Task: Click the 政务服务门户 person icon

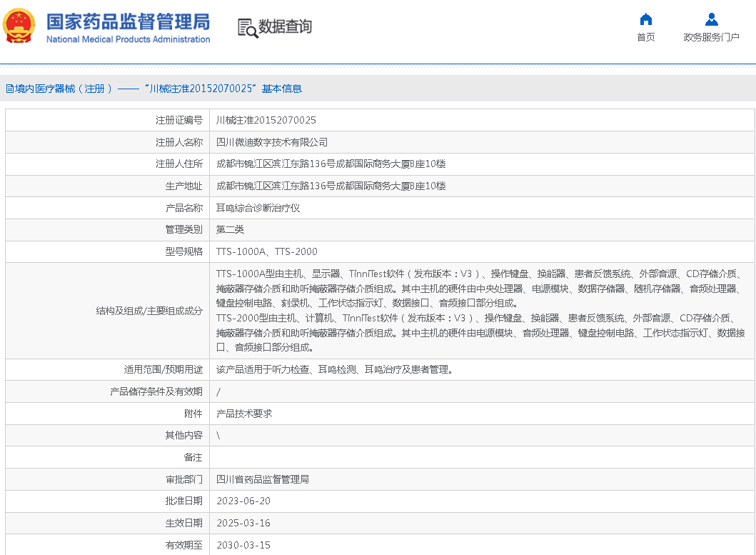Action: (x=711, y=19)
